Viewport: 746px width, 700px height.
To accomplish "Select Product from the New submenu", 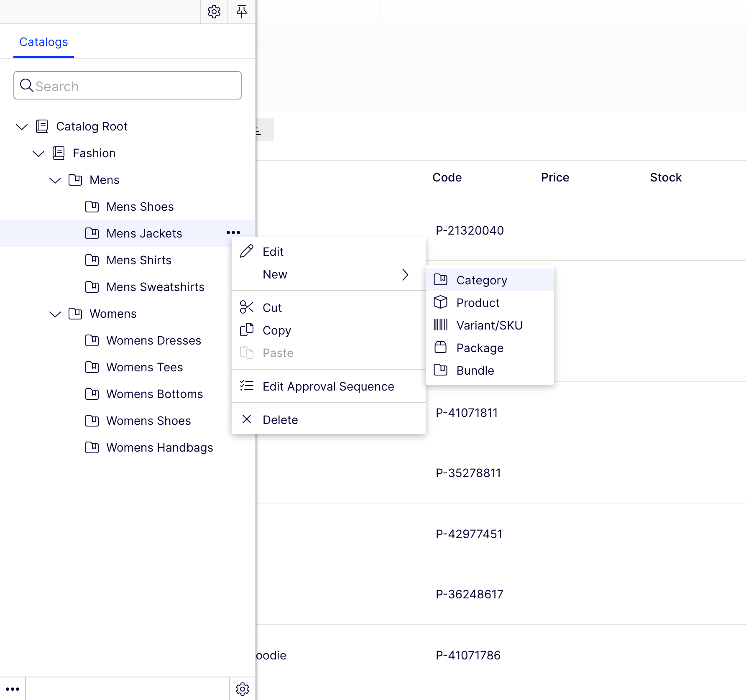I will point(478,302).
